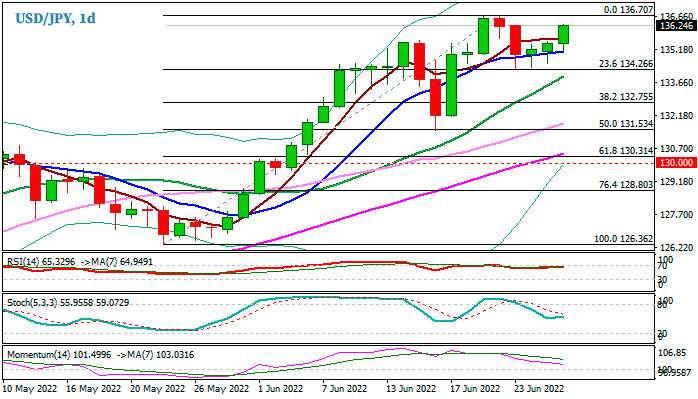This screenshot has height=399, width=698.
Task: Click the 132.180 price axis value
Action: 677,116
